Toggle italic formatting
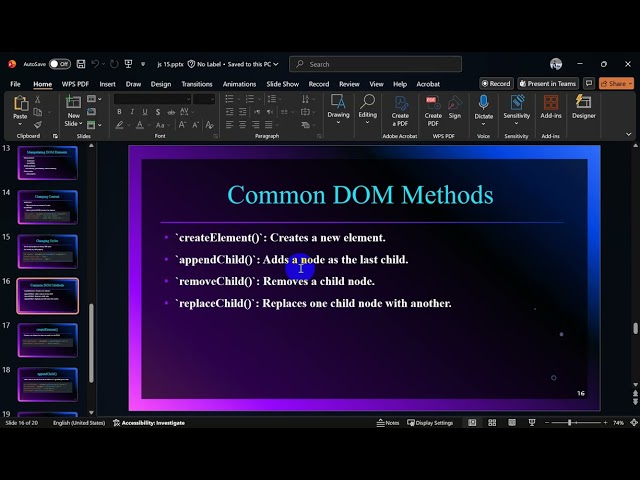Viewport: 640px width, 480px height. 132,112
